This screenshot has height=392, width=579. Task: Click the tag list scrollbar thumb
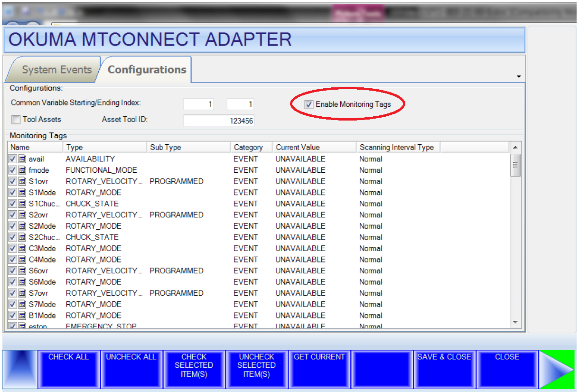(515, 165)
